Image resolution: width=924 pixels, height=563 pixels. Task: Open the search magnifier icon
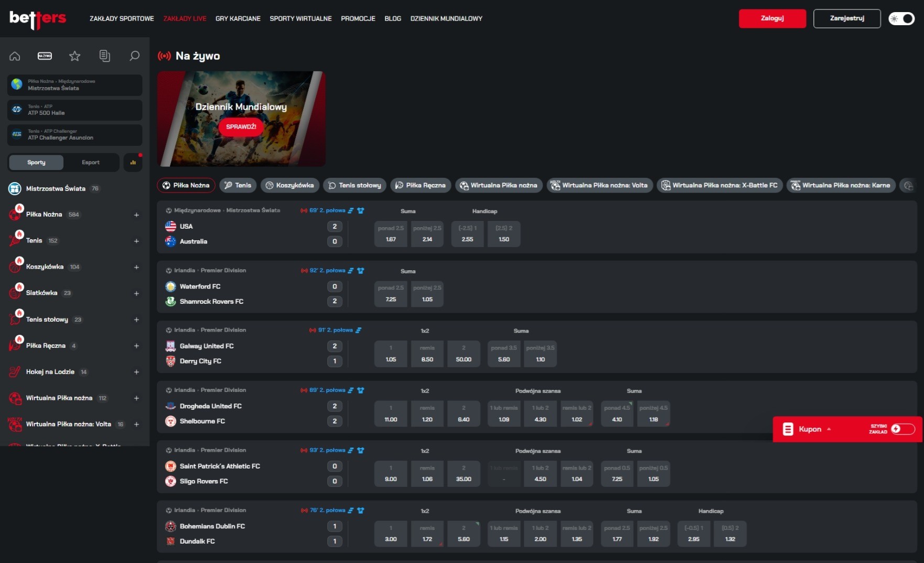coord(135,56)
